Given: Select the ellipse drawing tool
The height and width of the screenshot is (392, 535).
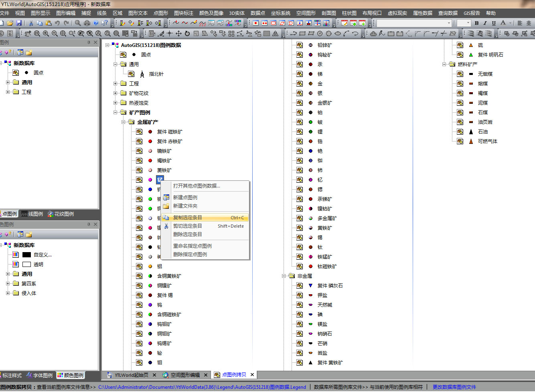Looking at the screenshot, I should point(338,33).
